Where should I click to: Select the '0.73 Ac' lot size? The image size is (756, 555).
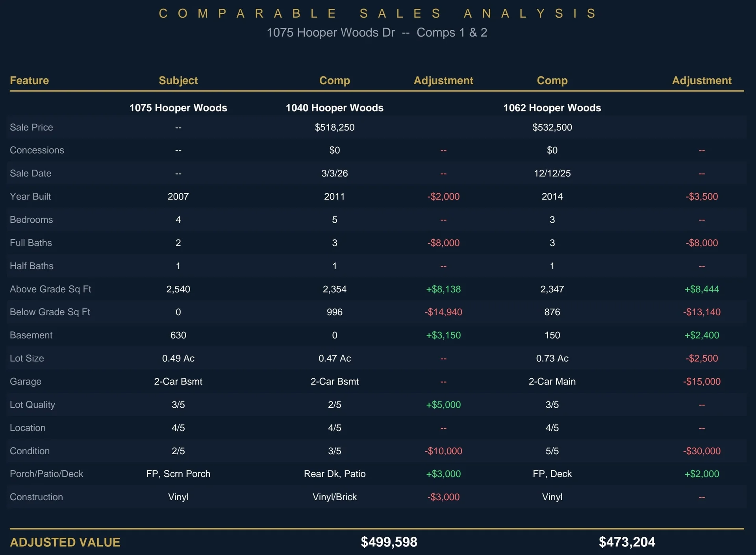(552, 358)
